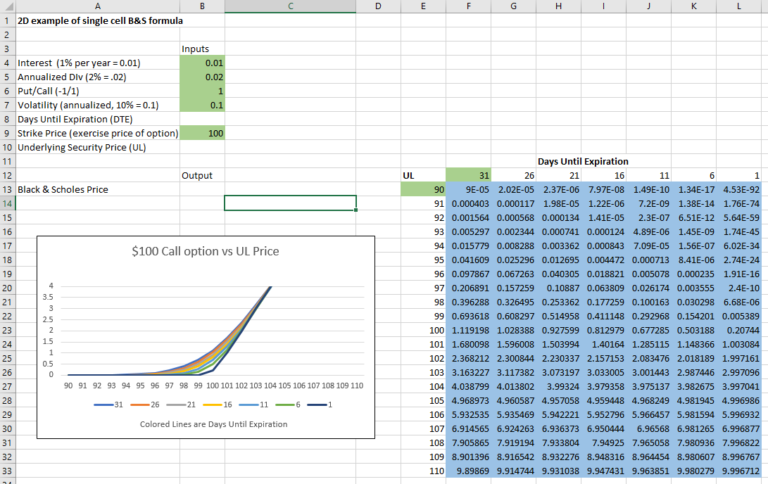Select column A header
The width and height of the screenshot is (768, 484).
97,6
